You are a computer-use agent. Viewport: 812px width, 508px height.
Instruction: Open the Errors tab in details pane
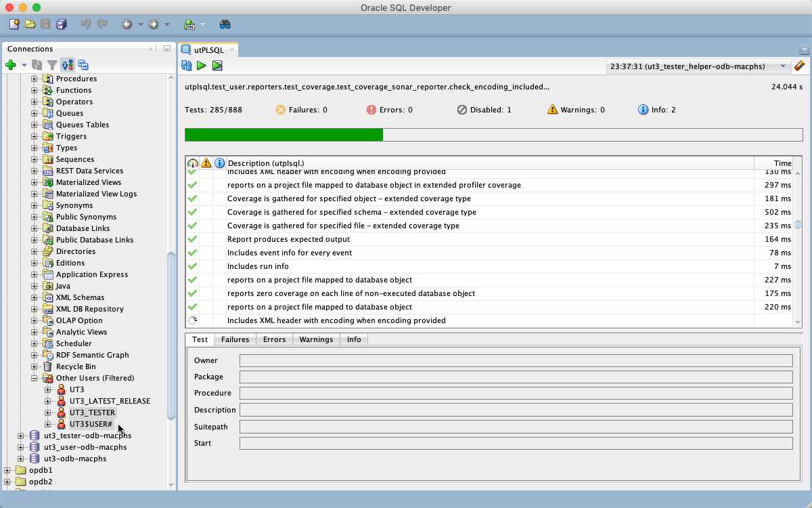274,339
